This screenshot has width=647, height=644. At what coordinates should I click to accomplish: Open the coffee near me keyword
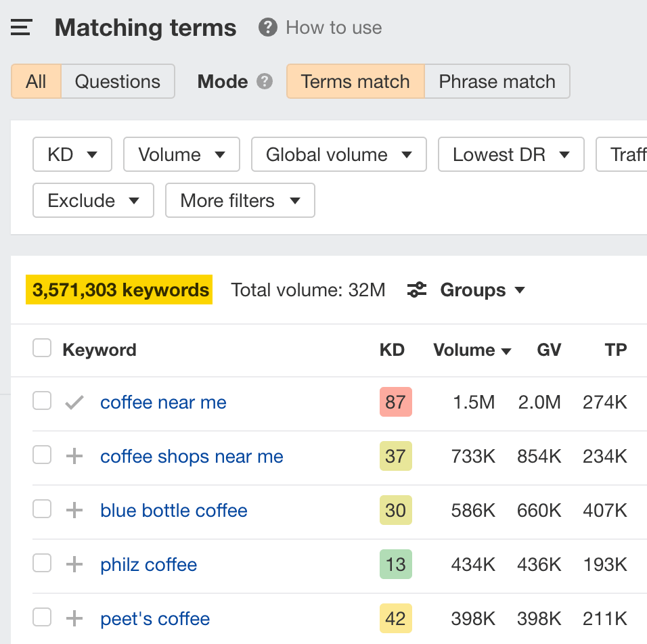[163, 402]
